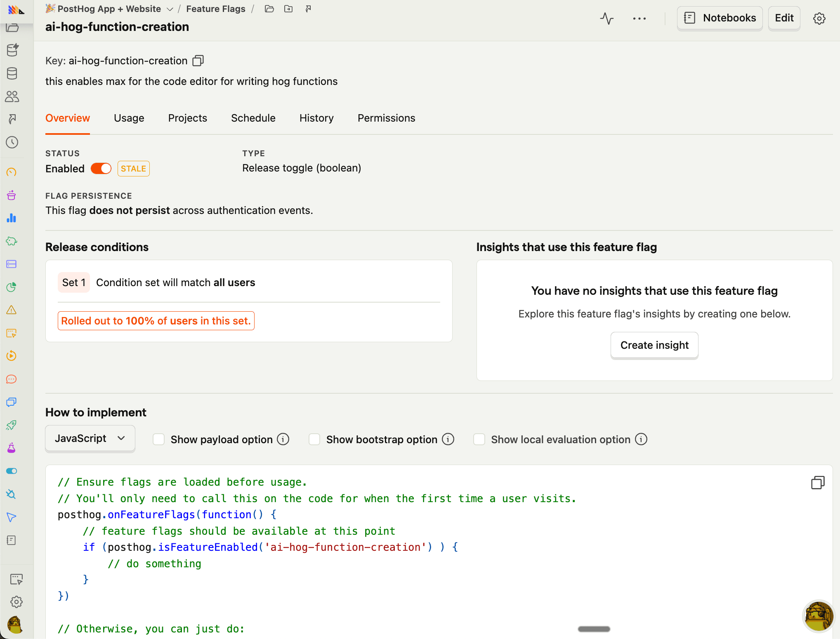The width and height of the screenshot is (840, 639).
Task: Open the user avatar at sidebar bottom
Action: point(15,625)
